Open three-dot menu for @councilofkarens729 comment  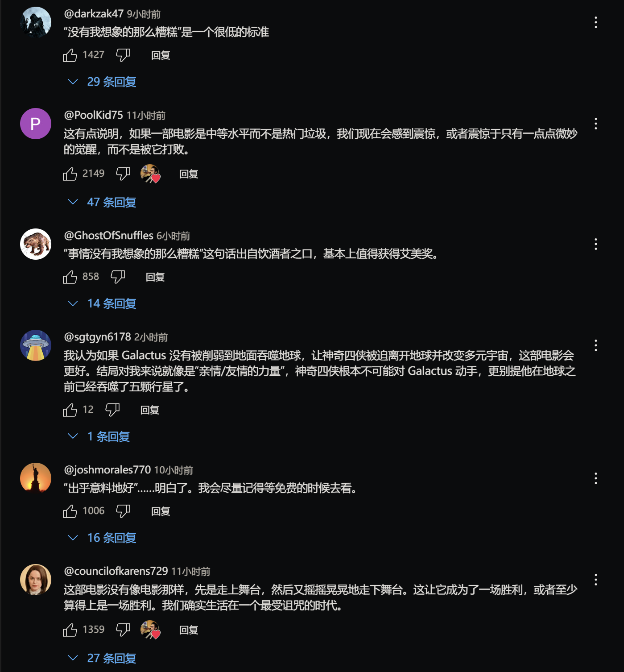tap(595, 580)
